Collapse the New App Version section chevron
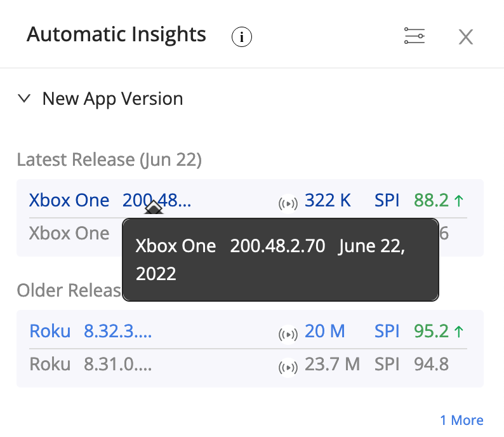Image resolution: width=504 pixels, height=437 pixels. tap(25, 98)
